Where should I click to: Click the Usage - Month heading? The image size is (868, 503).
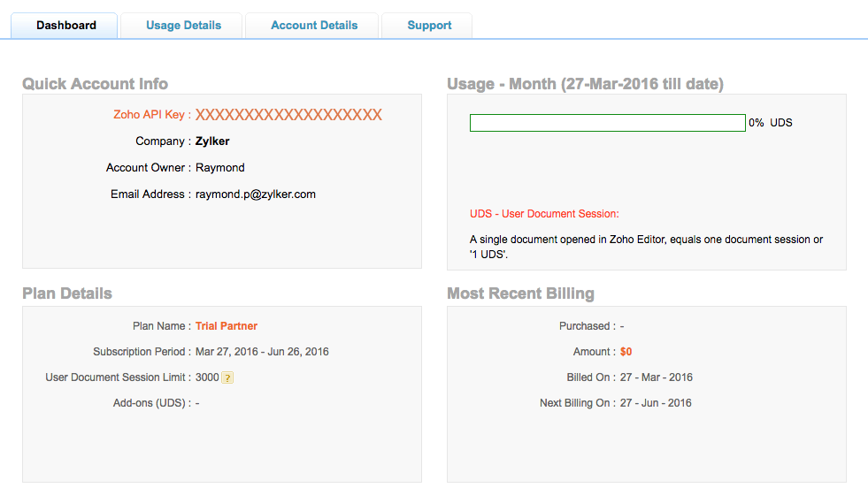585,84
